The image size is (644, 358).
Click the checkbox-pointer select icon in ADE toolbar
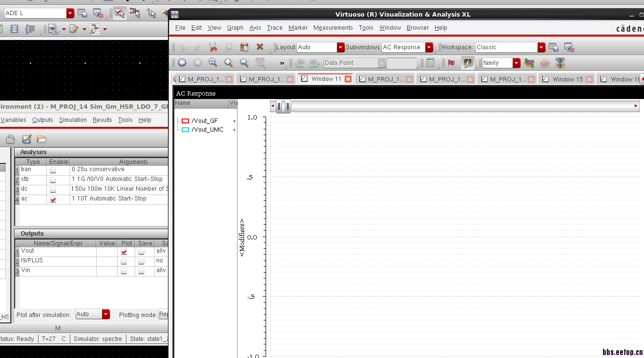point(119,13)
